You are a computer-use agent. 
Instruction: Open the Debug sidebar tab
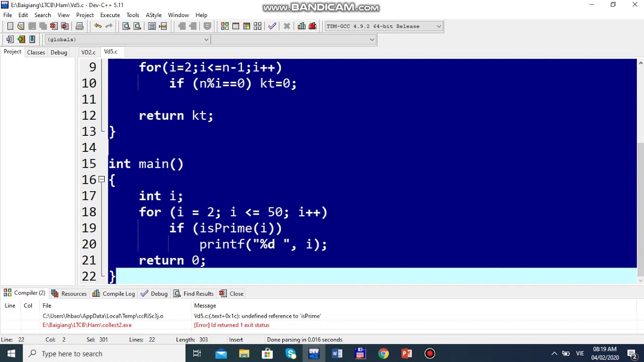click(x=59, y=52)
